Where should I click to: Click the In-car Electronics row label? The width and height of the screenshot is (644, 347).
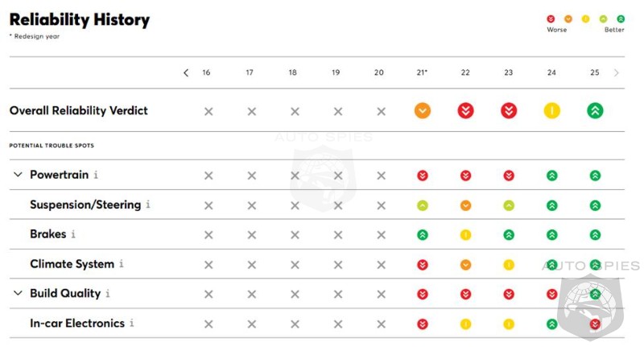77,324
